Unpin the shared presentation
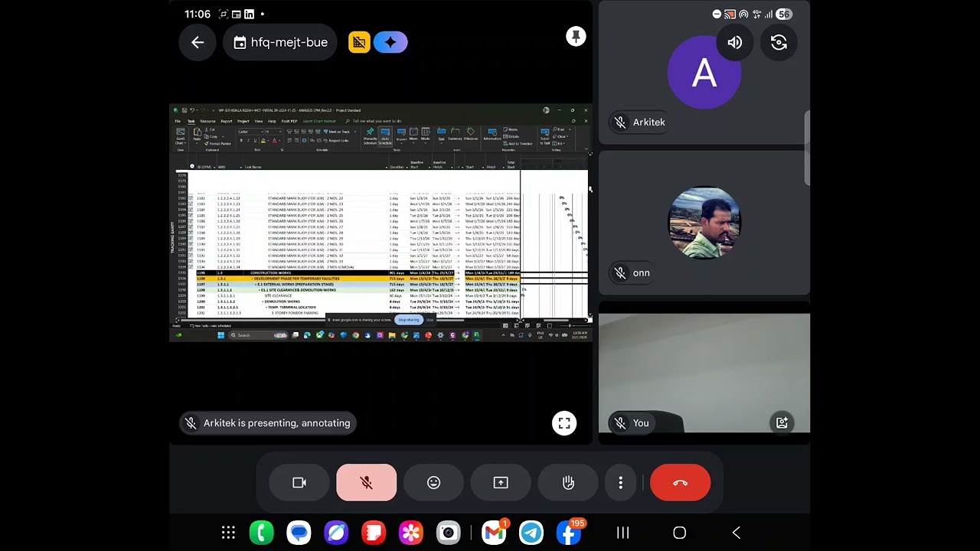Viewport: 980px width, 551px height. pyautogui.click(x=576, y=37)
